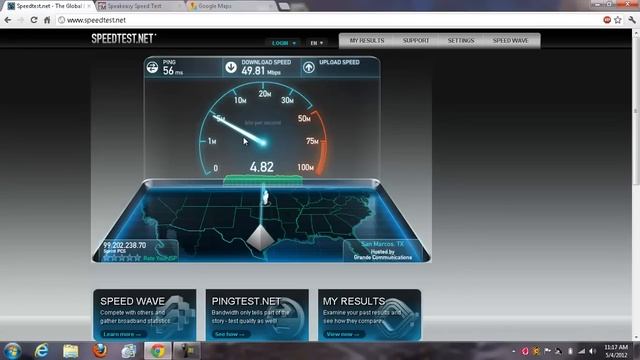Switch to Chrome in the taskbar
Image resolution: width=640 pixels, height=360 pixels.
[x=158, y=351]
